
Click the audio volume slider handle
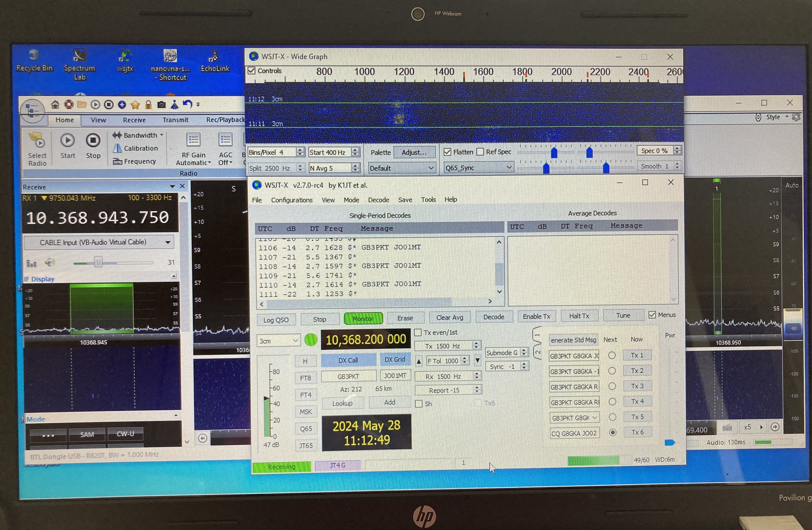(98, 262)
